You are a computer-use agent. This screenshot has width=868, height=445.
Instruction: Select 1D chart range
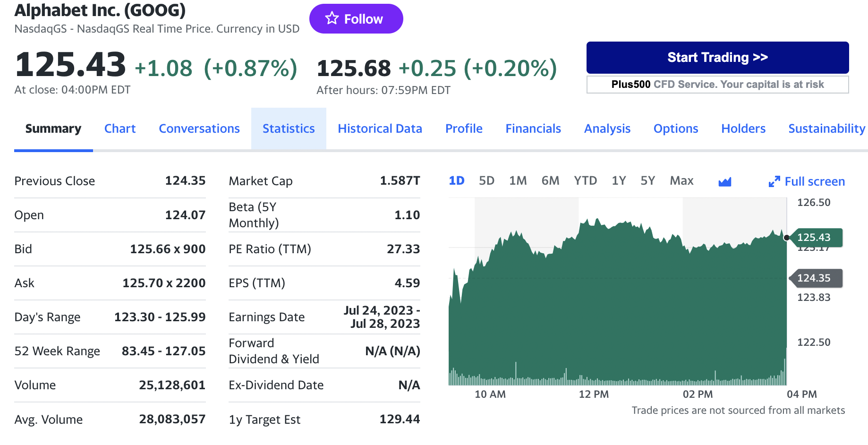[x=457, y=180]
